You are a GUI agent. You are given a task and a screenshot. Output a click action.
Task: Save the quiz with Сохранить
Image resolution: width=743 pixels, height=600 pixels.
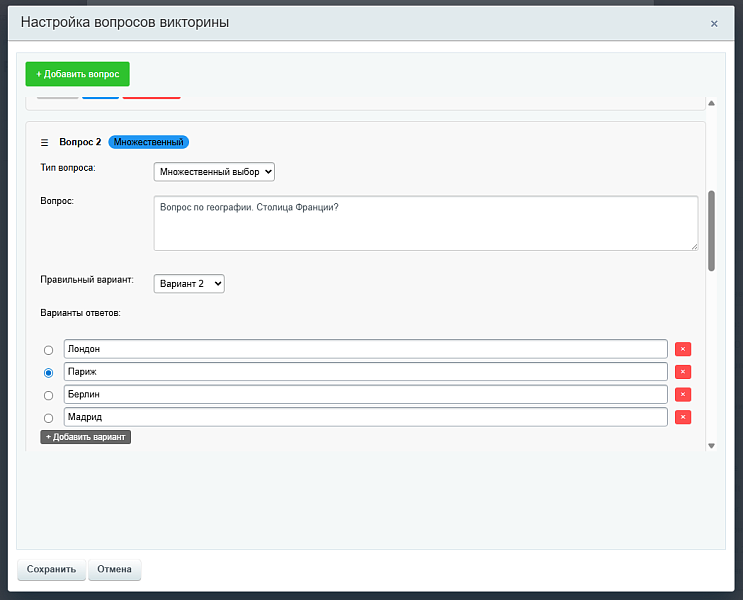click(x=51, y=569)
